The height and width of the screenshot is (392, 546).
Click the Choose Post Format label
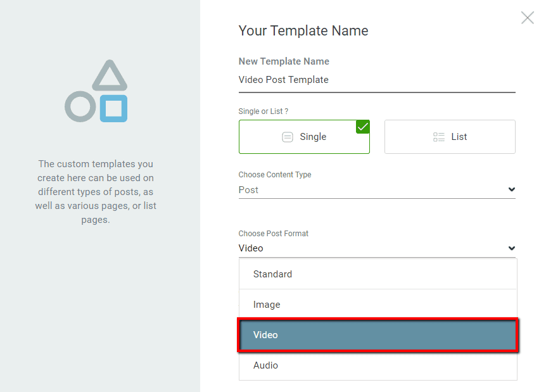pyautogui.click(x=274, y=234)
